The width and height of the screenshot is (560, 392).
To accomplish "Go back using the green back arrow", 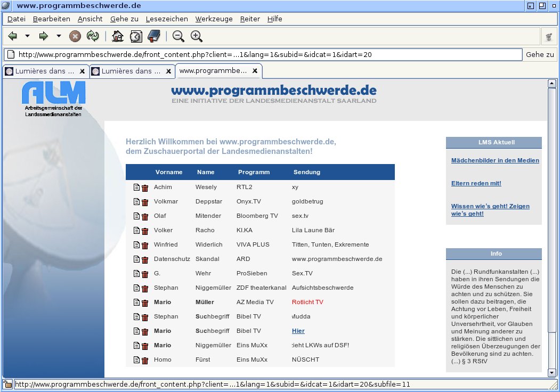I will (x=13, y=36).
